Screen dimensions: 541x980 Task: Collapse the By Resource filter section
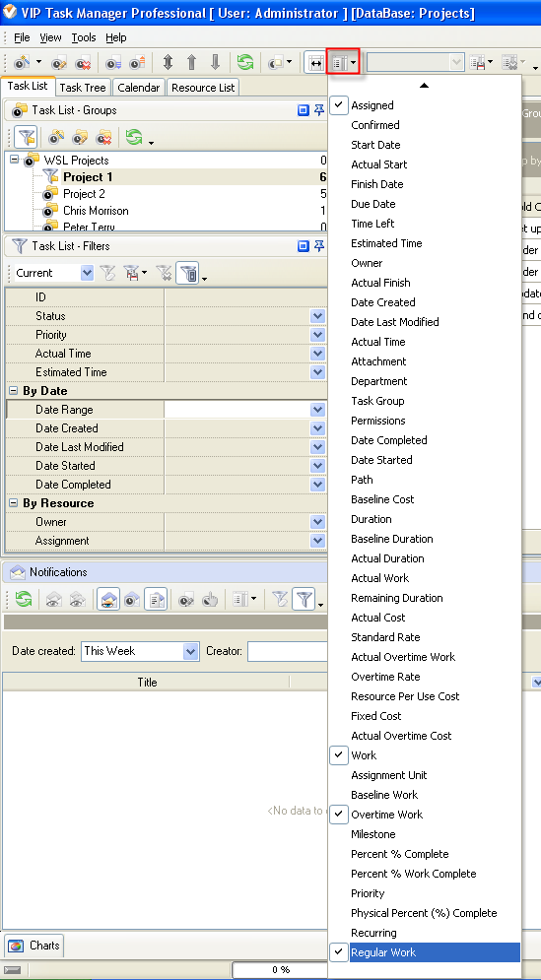click(x=13, y=503)
